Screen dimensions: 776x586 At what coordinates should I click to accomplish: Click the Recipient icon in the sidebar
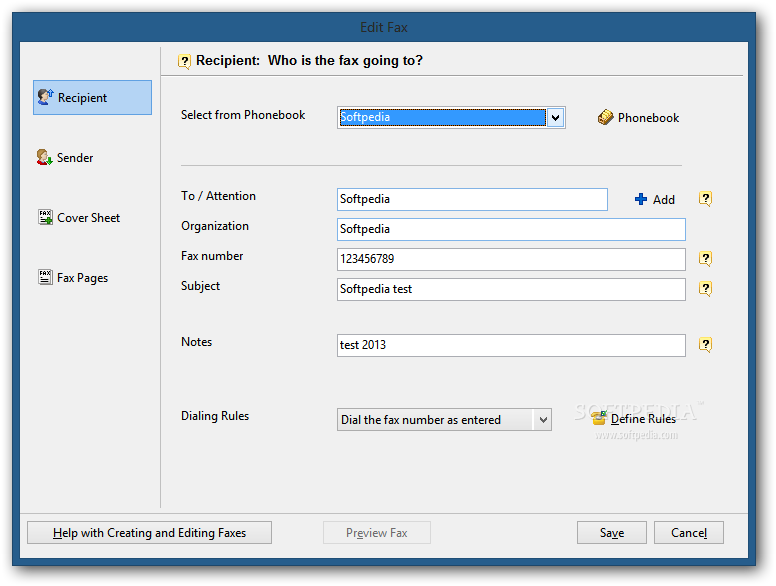pyautogui.click(x=46, y=97)
